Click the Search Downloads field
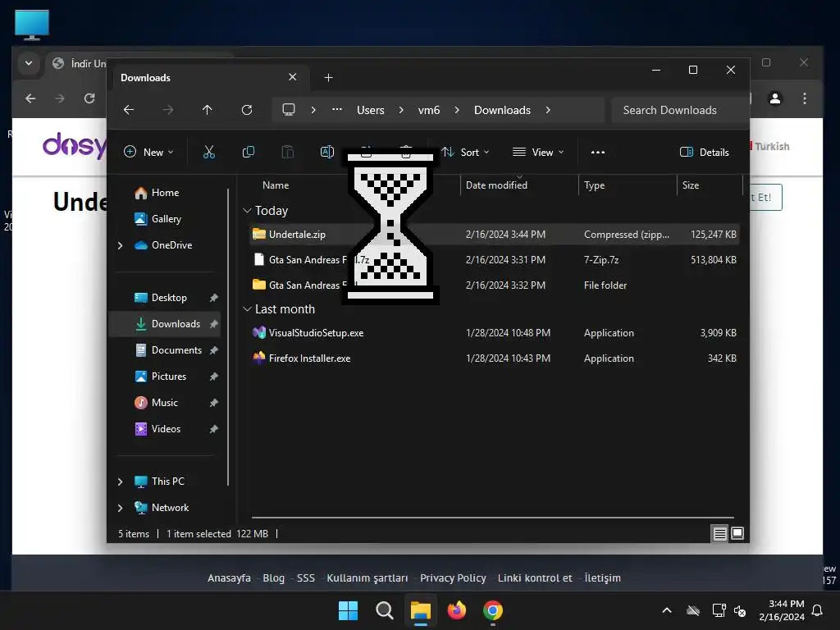This screenshot has width=840, height=630. (x=680, y=110)
